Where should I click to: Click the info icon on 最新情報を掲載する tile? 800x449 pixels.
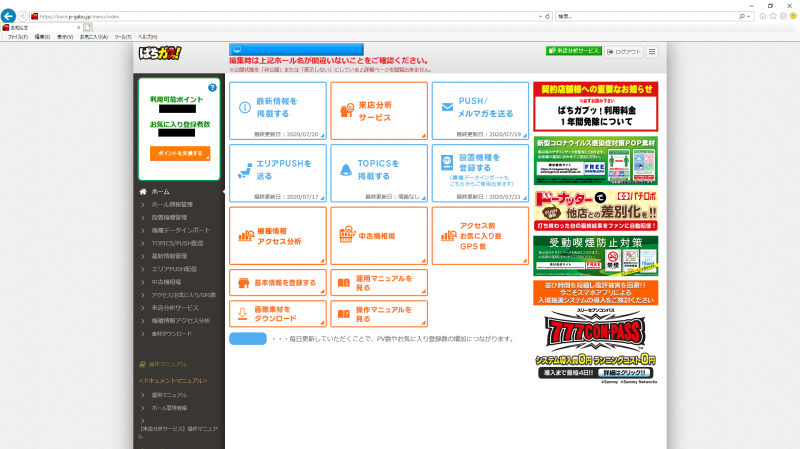244,107
